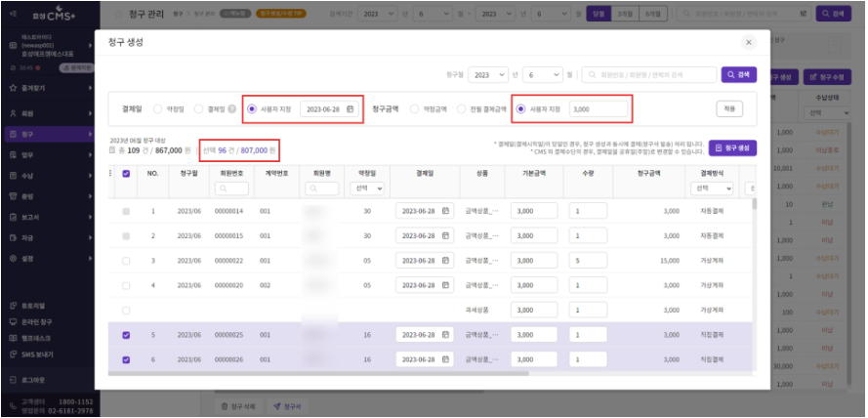Open the 회원 sidebar menu
Screen dimensions: 868x418
(x=51, y=113)
